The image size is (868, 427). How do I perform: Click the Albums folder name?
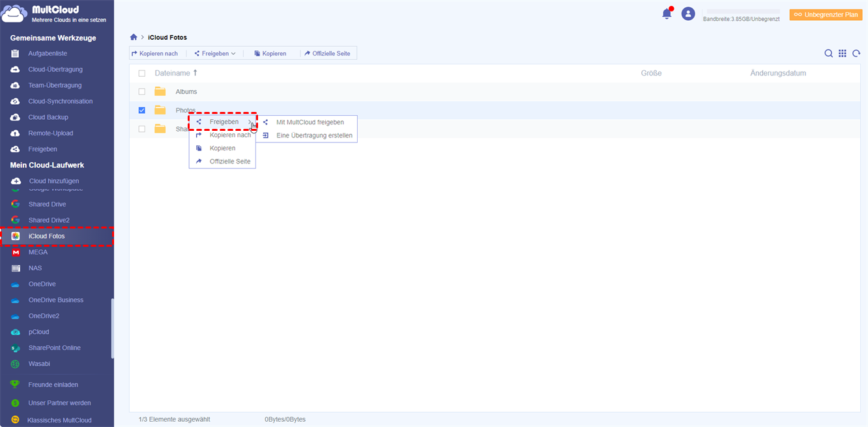tap(186, 92)
